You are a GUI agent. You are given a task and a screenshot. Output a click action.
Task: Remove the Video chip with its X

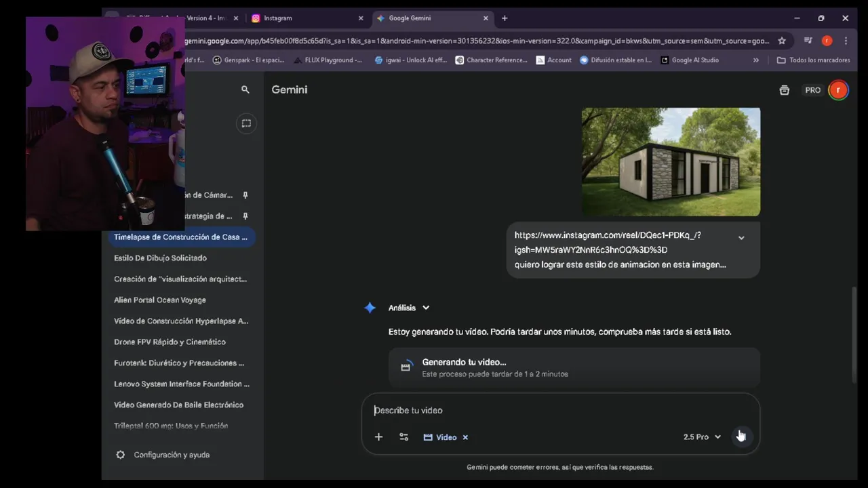point(465,437)
